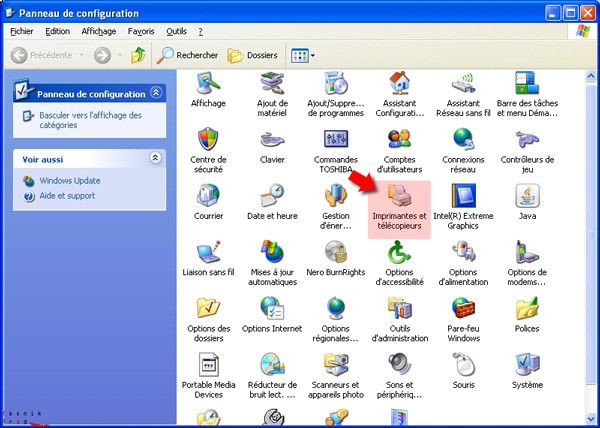Click the Rechercher toolbar button
The height and width of the screenshot is (428, 600).
point(187,55)
